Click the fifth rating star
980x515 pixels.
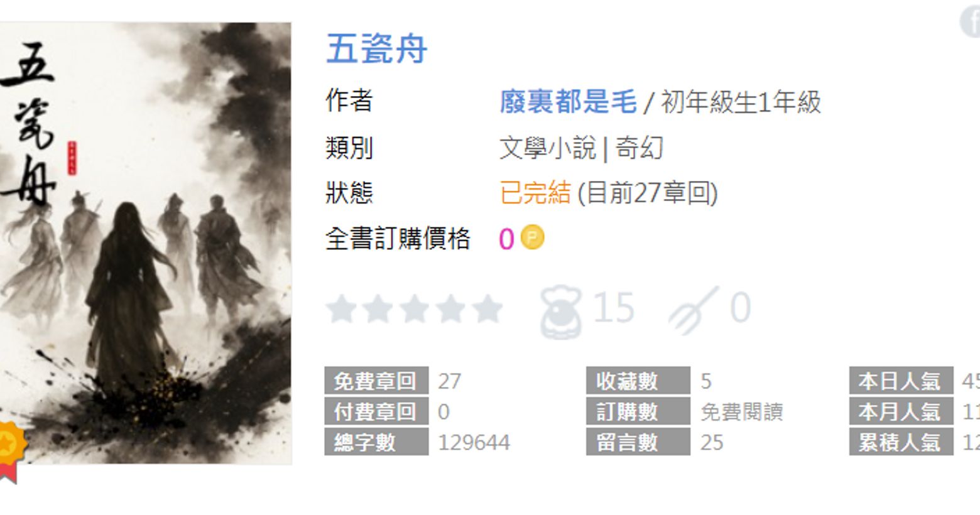point(488,308)
